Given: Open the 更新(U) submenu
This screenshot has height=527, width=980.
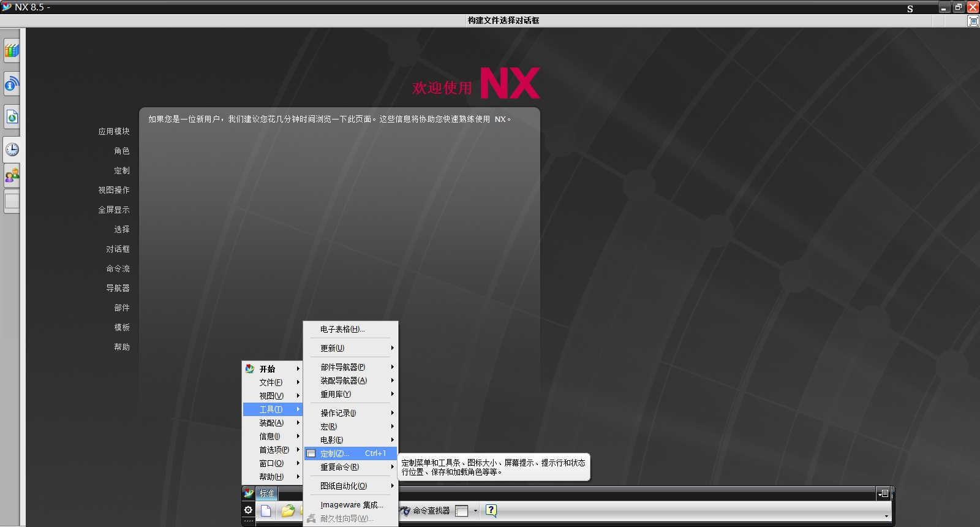Looking at the screenshot, I should pos(350,348).
